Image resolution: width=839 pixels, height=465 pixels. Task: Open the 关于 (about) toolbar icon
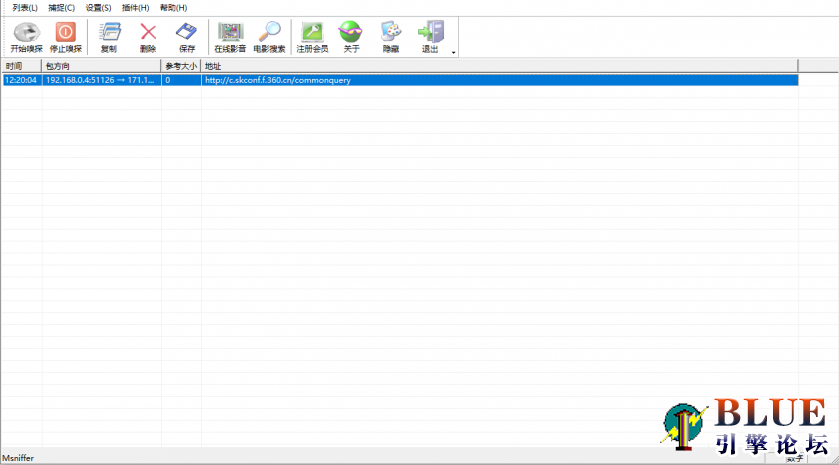351,36
